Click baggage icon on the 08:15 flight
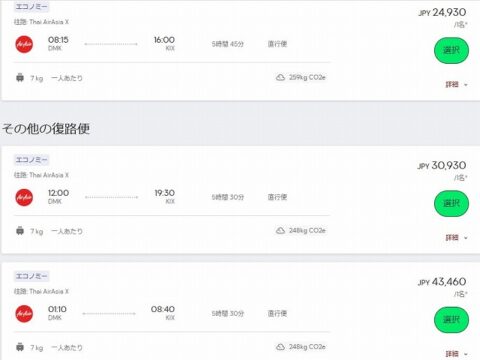Viewport: 480px width, 360px height. (x=20, y=78)
